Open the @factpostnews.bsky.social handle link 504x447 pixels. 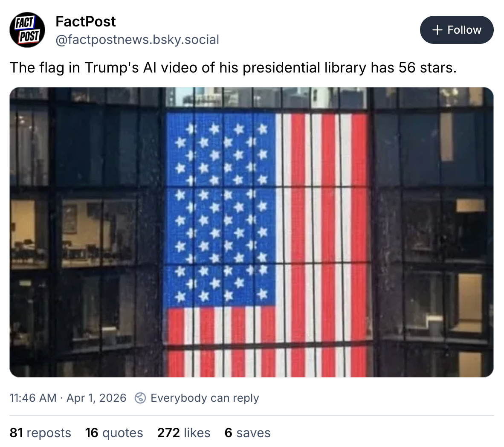coord(137,40)
